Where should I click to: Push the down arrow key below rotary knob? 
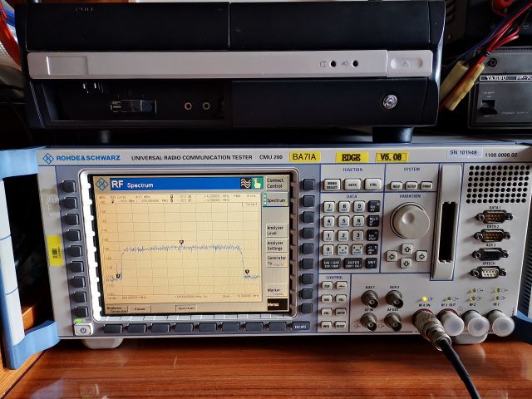[406, 263]
